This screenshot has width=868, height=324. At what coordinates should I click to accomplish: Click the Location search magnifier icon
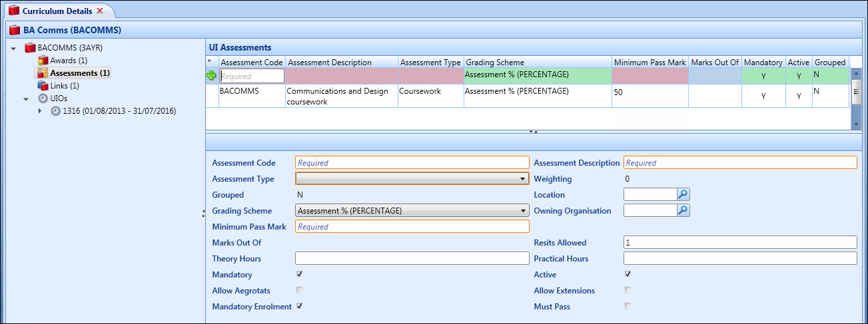[683, 194]
